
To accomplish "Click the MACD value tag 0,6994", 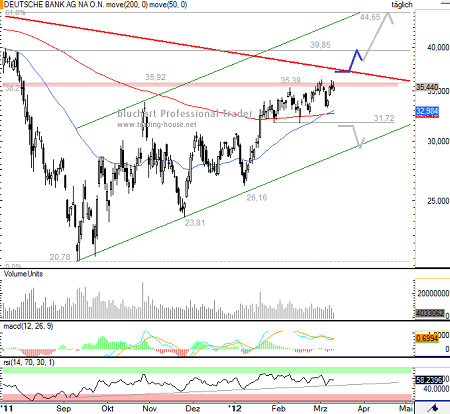I will 427,339.
